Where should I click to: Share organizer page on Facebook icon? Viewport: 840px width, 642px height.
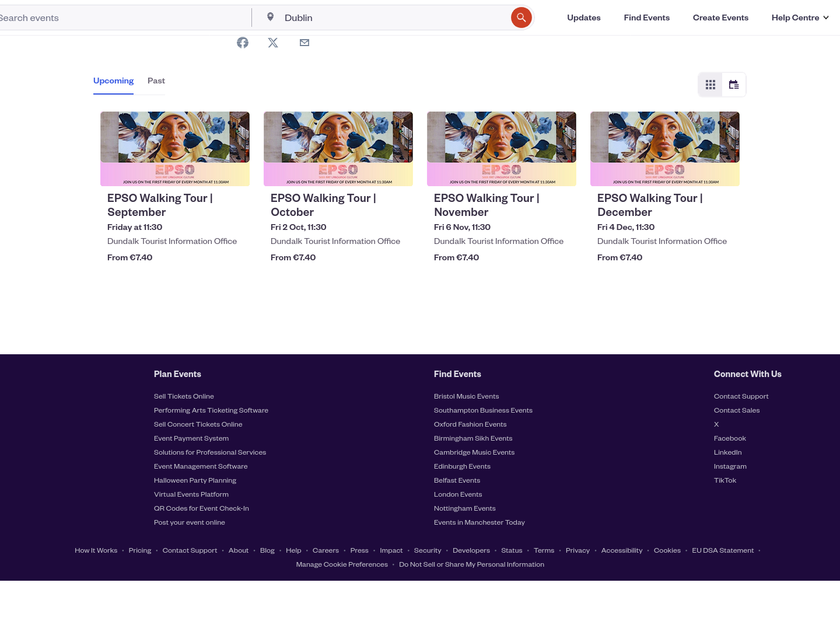click(x=243, y=43)
